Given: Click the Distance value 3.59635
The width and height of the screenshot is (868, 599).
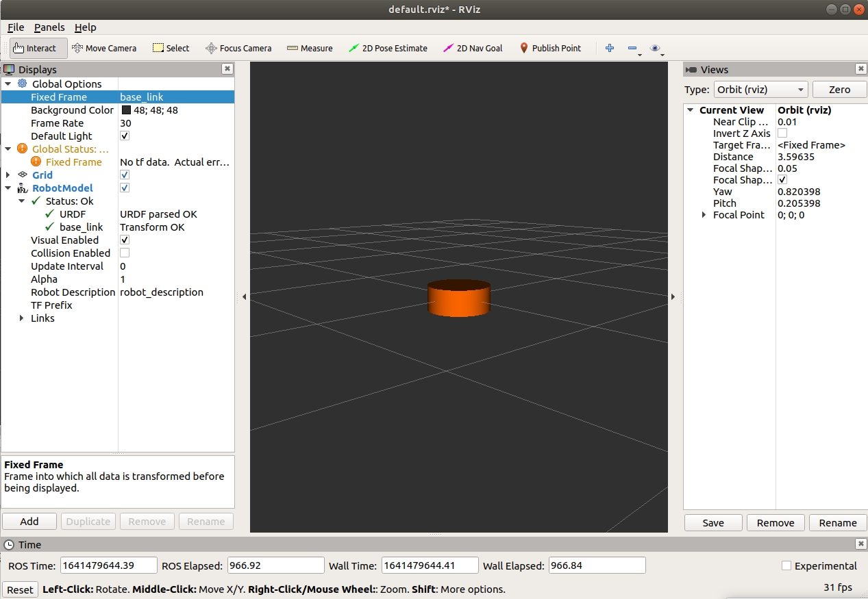Looking at the screenshot, I should (796, 157).
